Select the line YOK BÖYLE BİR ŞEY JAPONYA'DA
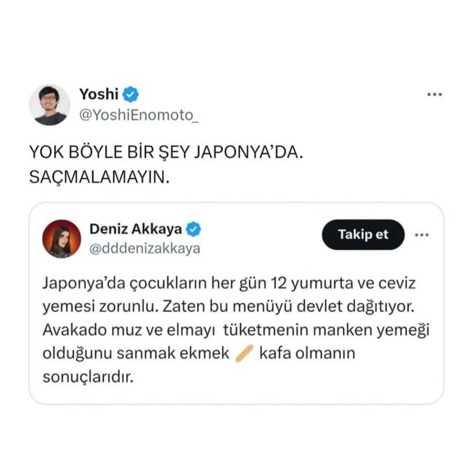Screen dimensions: 470x476 166,152
